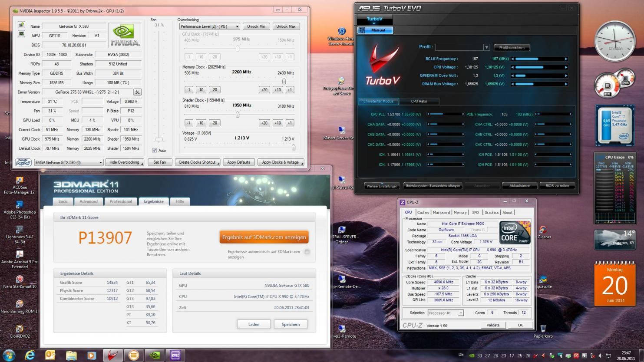Open the Freigegebene Ordner auf Server icon
The height and width of the screenshot is (362, 644).
[341, 86]
